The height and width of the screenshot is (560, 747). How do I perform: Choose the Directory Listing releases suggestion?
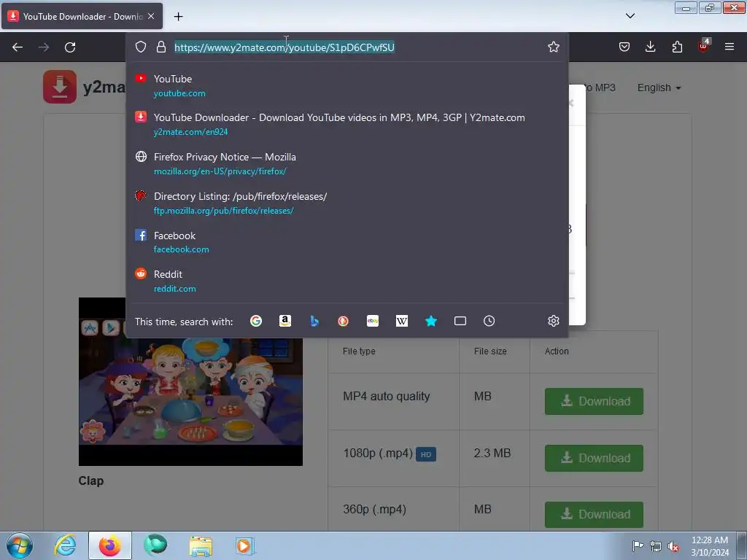(x=347, y=203)
